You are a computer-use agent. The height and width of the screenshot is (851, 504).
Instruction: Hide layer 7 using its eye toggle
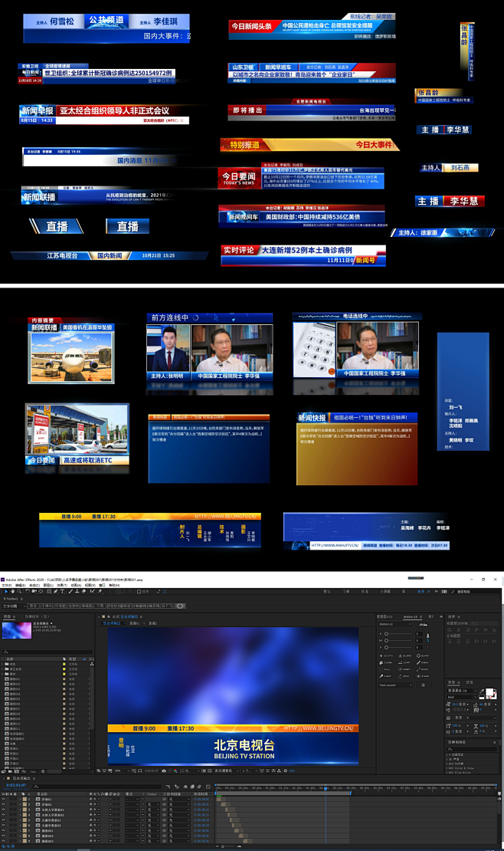click(3, 830)
